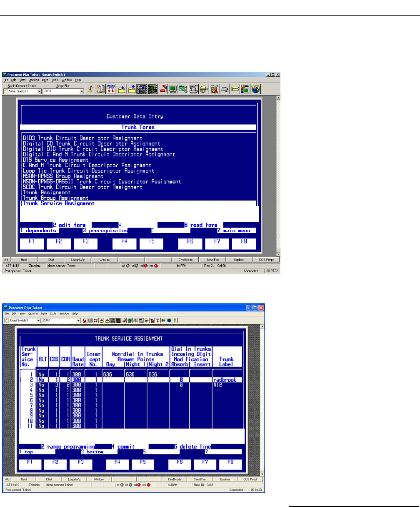This screenshot has height=507, width=420.
Task: Click the folder with up arrow icon in Smart Switch 1 window
Action: pos(122,90)
